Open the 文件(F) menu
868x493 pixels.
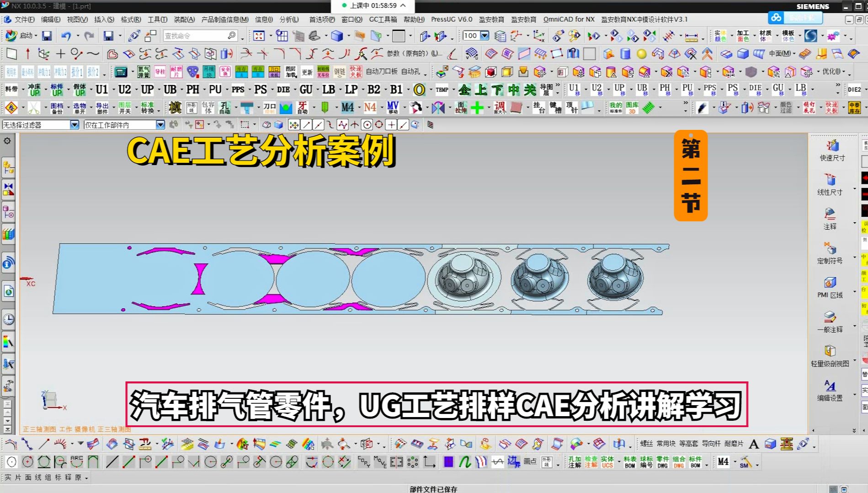[24, 20]
